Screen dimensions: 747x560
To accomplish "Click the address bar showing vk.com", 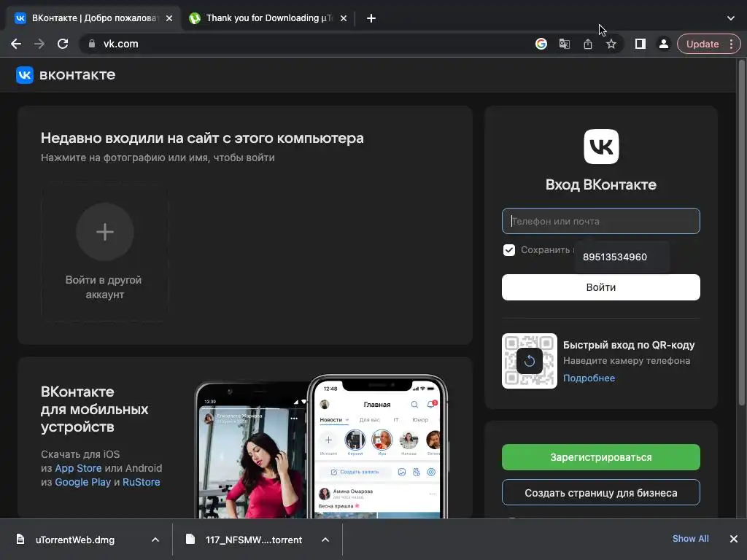I will point(305,44).
